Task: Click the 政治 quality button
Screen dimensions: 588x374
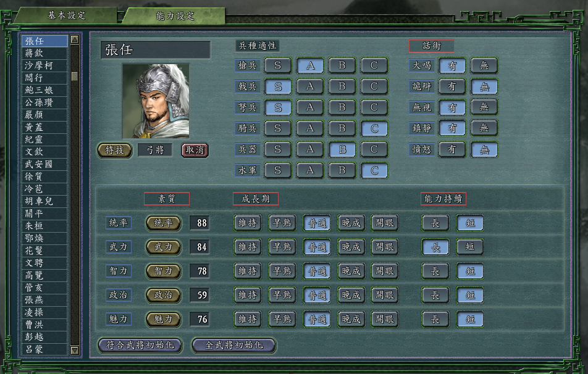Action: pos(163,295)
